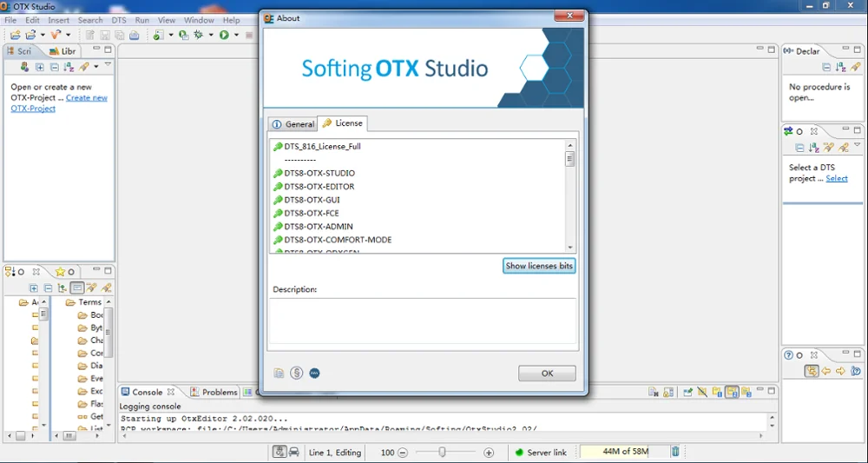Open the Window menu

point(199,20)
